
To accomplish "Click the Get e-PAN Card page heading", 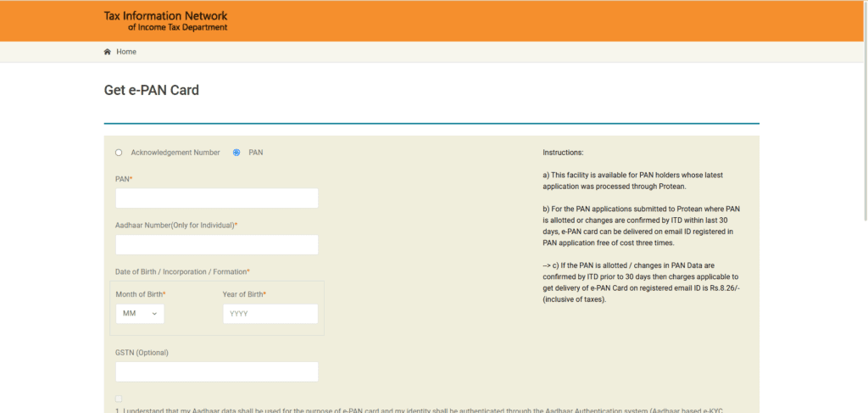I will coord(151,90).
